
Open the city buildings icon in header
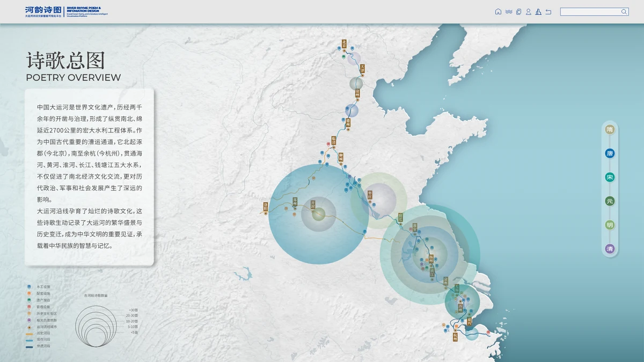tap(538, 12)
